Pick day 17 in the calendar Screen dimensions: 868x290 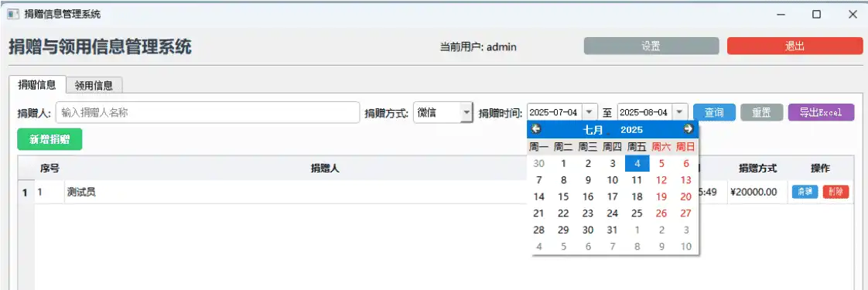[612, 196]
